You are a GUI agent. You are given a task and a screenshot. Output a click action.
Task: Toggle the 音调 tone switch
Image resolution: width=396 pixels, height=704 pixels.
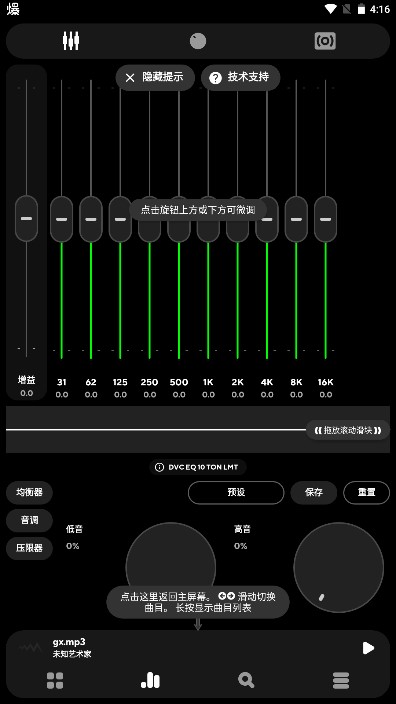(x=29, y=520)
